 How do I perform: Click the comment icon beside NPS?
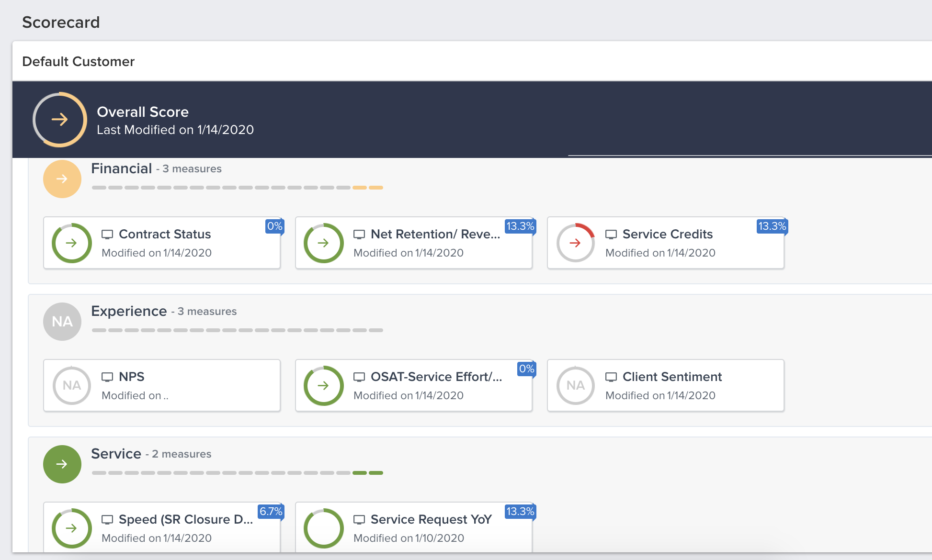(107, 377)
